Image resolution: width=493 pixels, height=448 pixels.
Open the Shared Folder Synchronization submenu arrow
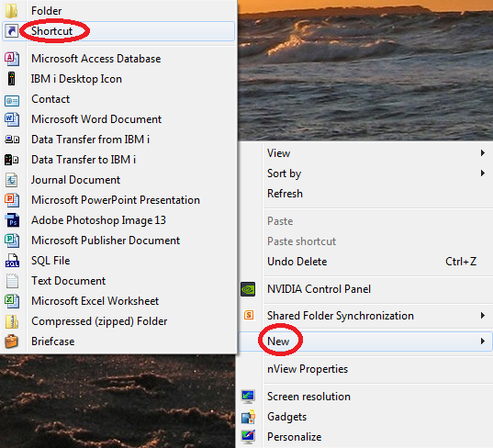pos(482,316)
